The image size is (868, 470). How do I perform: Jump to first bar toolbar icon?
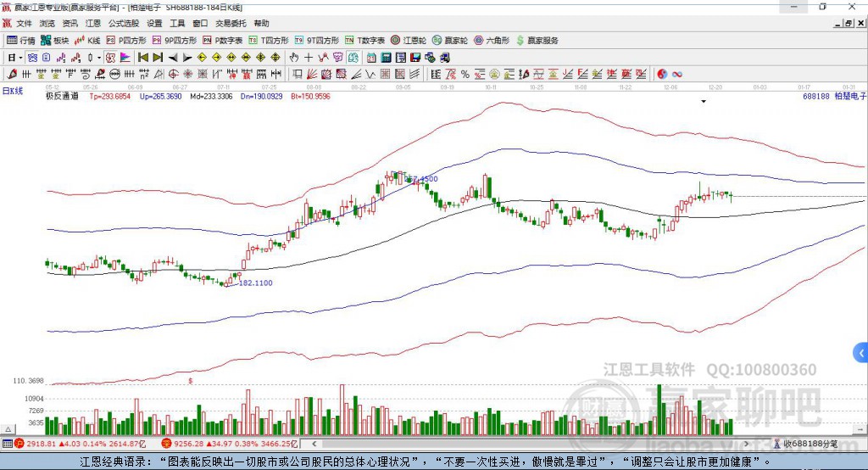tap(142, 58)
